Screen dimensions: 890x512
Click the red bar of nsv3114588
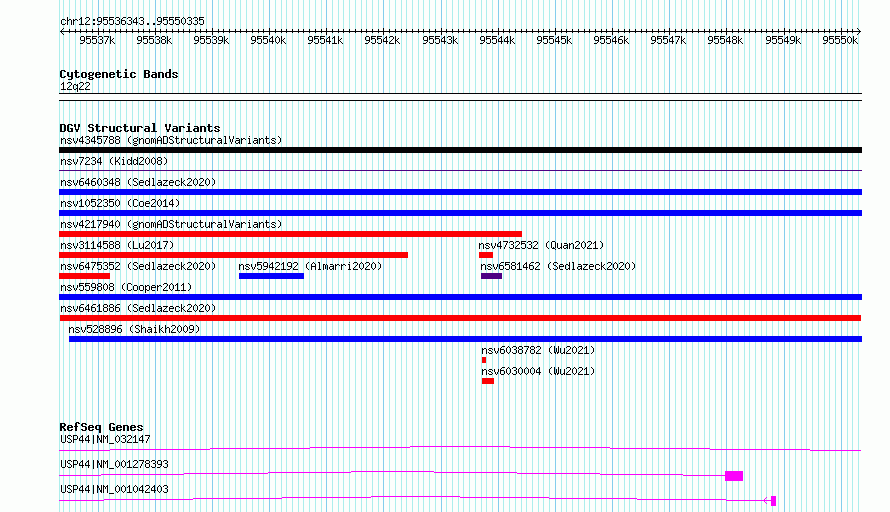(233, 255)
